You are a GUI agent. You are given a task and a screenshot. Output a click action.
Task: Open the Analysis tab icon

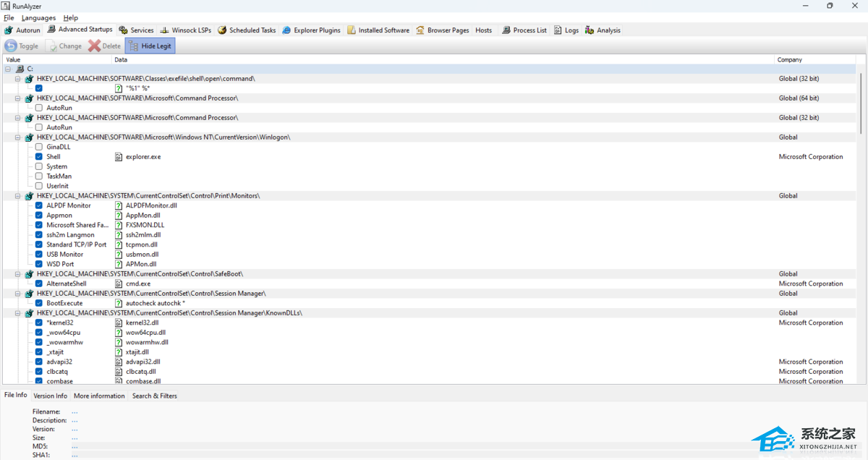(x=590, y=30)
